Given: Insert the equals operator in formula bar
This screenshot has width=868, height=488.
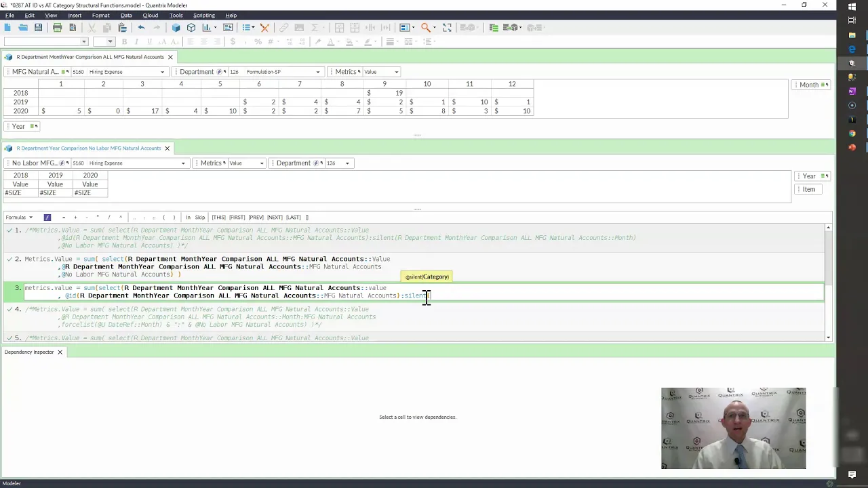Looking at the screenshot, I should tap(64, 218).
